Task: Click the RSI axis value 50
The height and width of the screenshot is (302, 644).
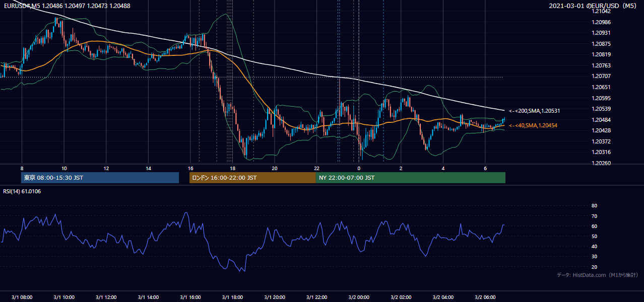Action: pyautogui.click(x=594, y=236)
